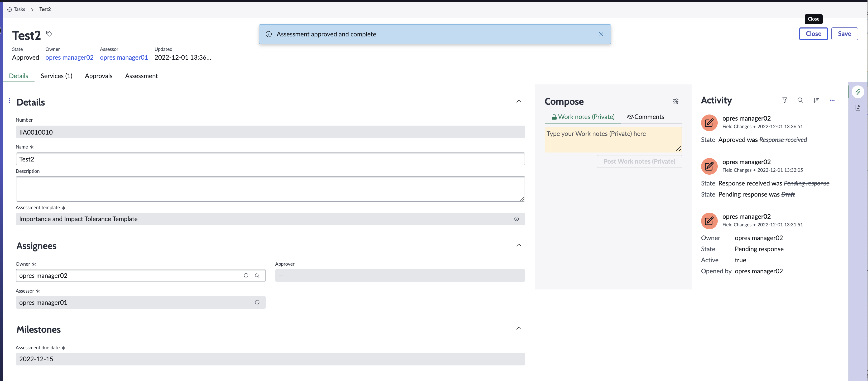Click Post Work notes (Private) button

pos(639,161)
